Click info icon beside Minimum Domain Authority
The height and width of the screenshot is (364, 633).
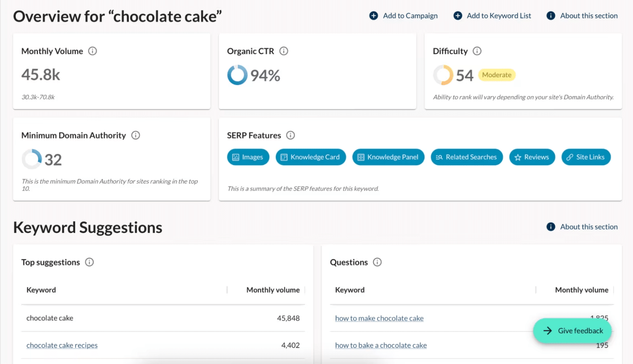[x=136, y=135]
